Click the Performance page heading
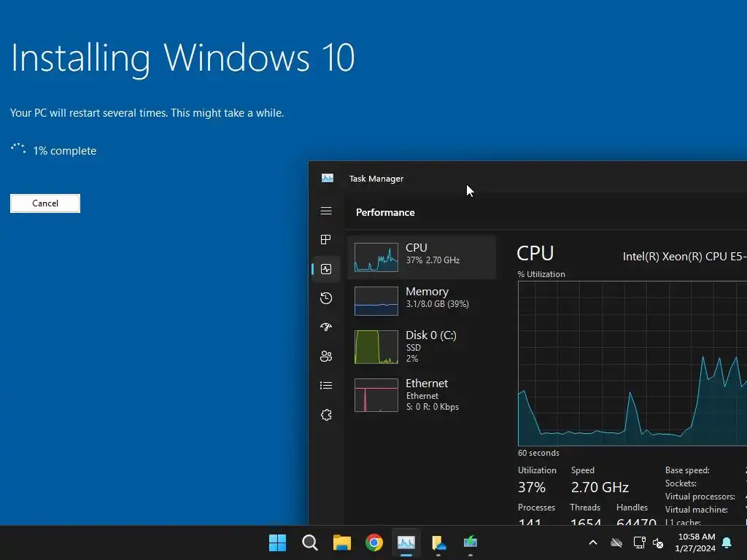Screen dimensions: 747x560 coord(385,212)
